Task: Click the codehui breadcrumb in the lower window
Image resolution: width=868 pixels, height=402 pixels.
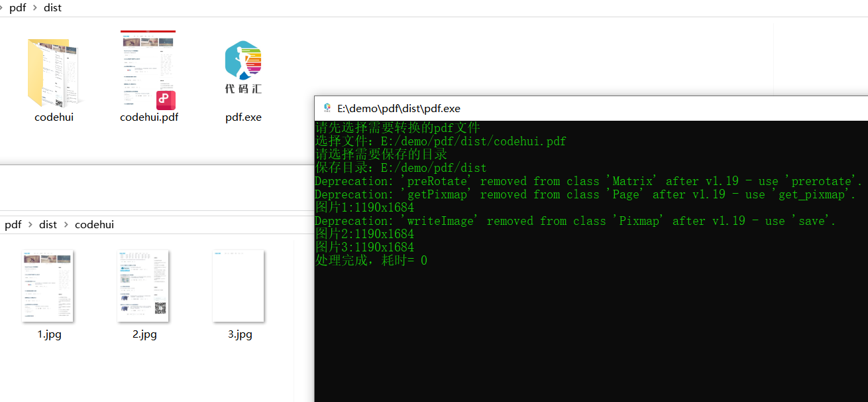Action: [x=94, y=224]
